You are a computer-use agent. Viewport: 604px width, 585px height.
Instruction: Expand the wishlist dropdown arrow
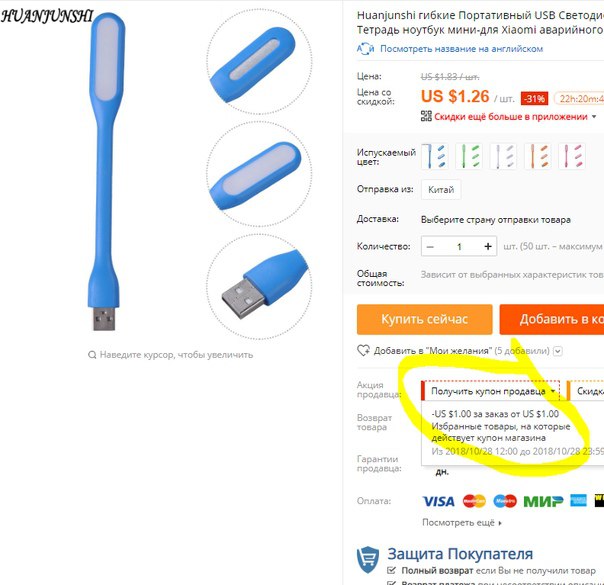pos(558,351)
